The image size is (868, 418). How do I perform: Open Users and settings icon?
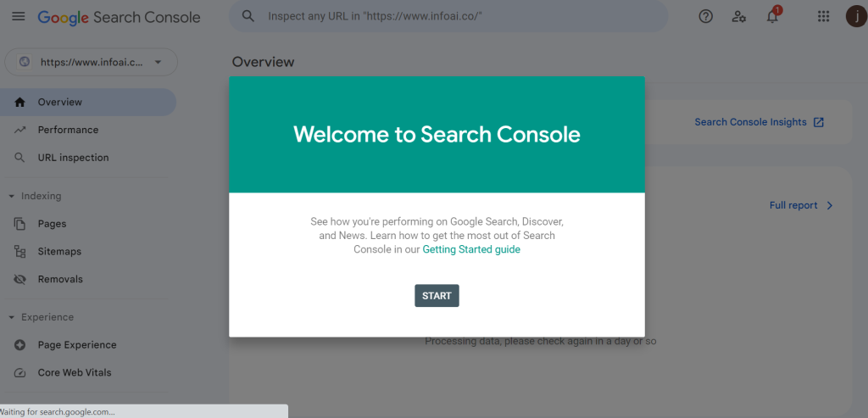[738, 17]
